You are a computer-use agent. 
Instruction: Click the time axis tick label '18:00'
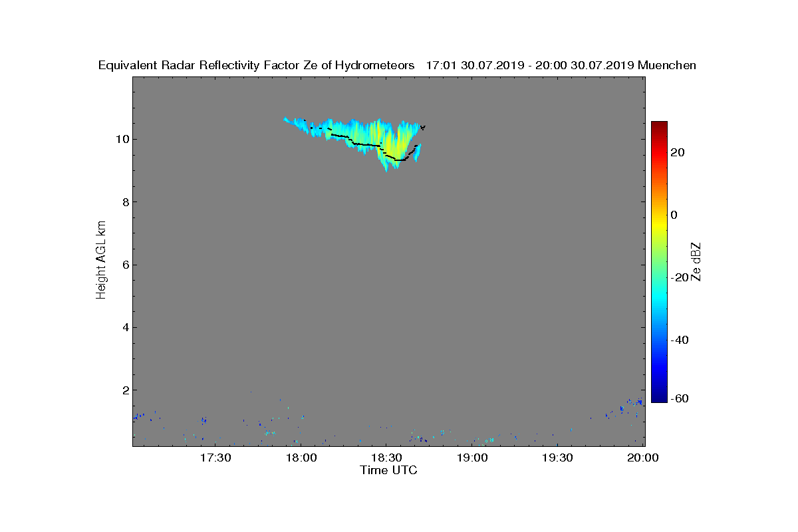301,458
